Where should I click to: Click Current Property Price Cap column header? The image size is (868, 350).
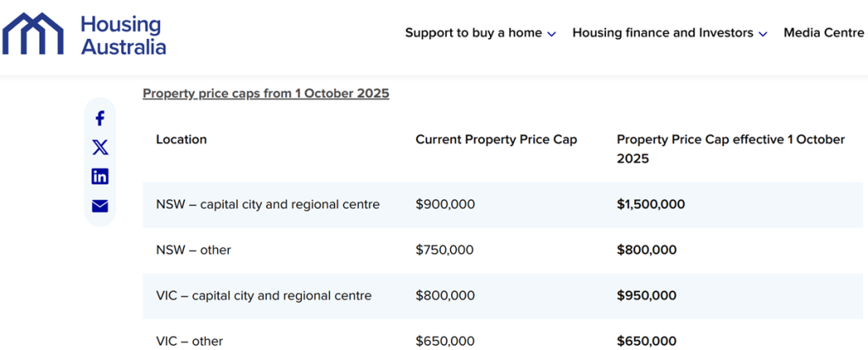496,139
